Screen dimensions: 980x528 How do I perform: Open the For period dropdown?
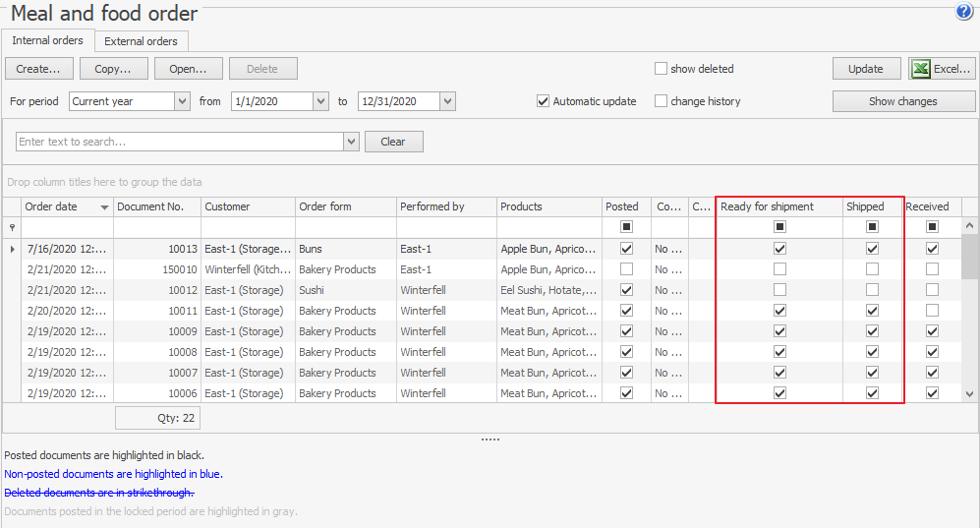click(x=182, y=101)
